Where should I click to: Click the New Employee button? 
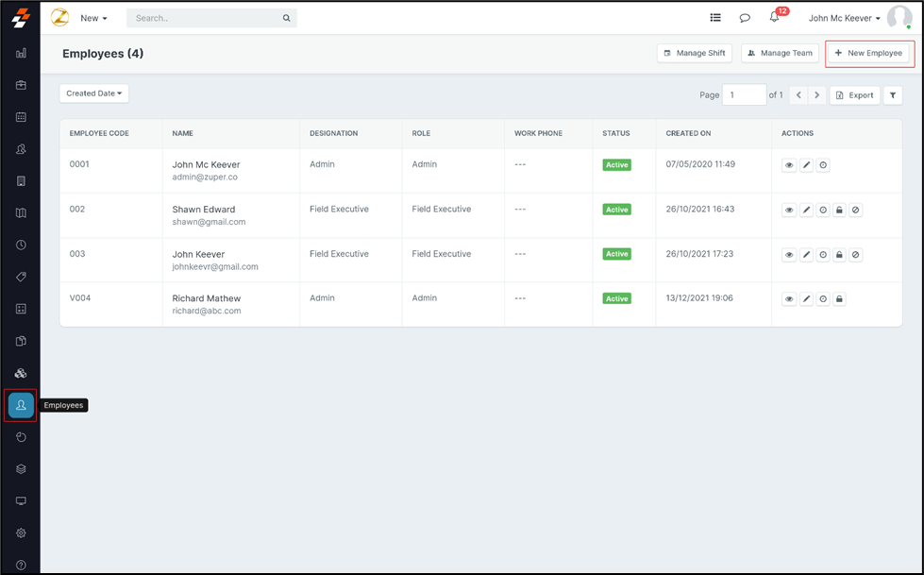click(869, 53)
